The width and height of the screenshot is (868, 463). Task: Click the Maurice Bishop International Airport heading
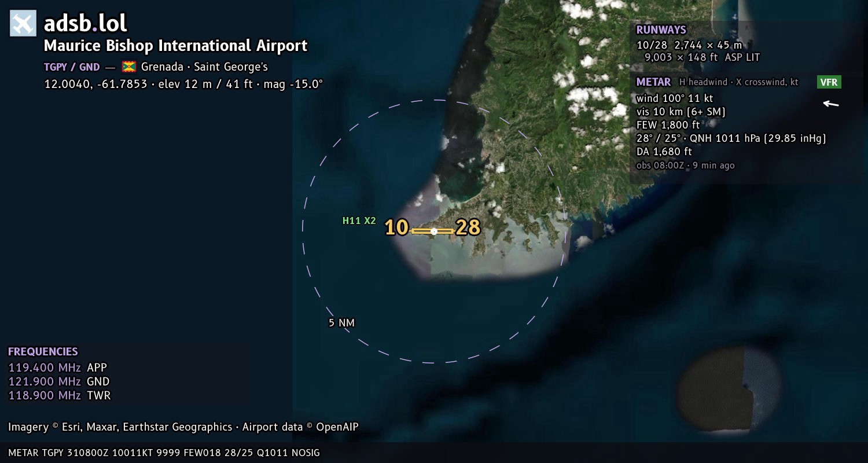pos(176,46)
